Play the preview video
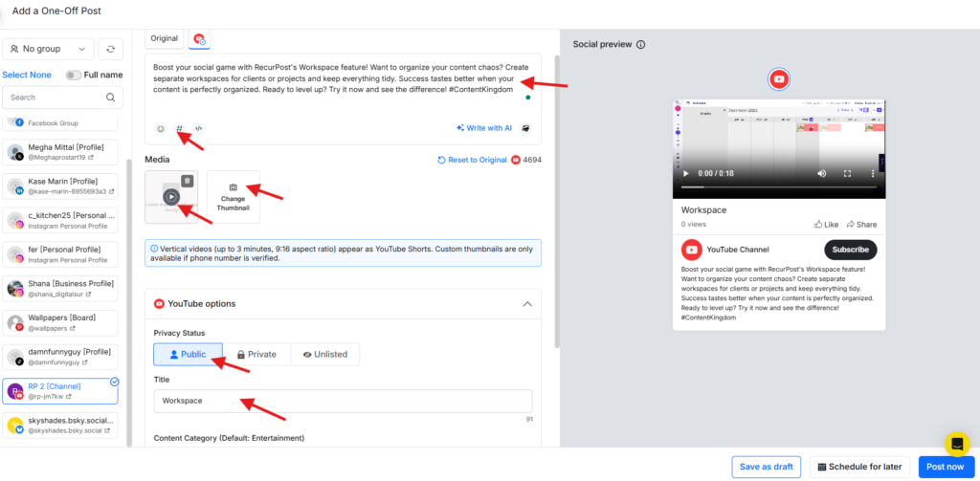This screenshot has width=980, height=481. click(685, 173)
